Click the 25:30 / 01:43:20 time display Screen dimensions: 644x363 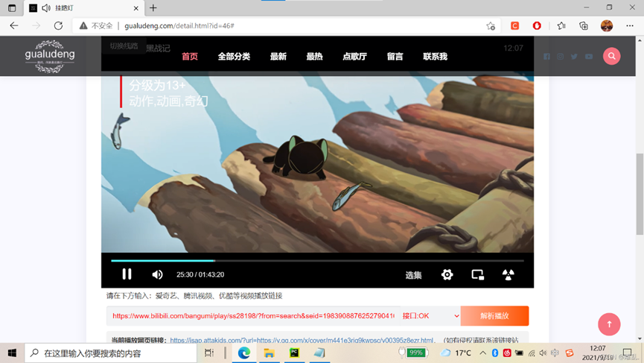pyautogui.click(x=200, y=274)
